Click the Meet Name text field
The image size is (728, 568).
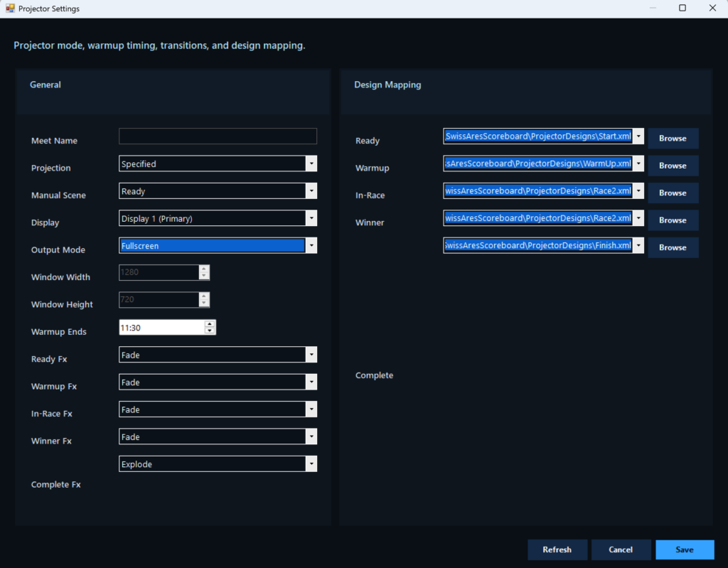point(218,136)
